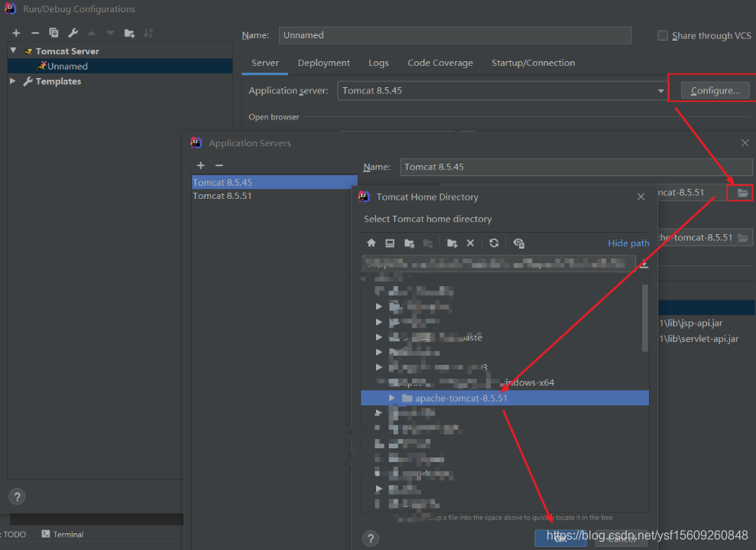
Task: Create new folder icon in directory chooser
Action: pyautogui.click(x=452, y=243)
